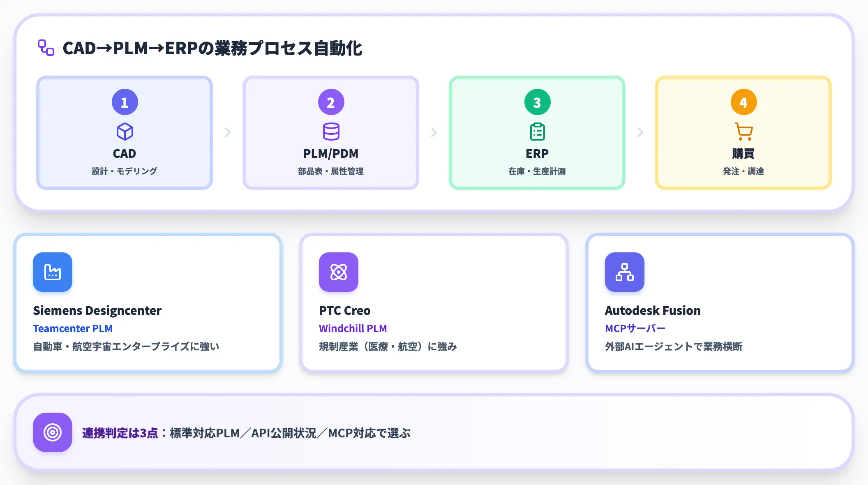The image size is (868, 485).
Task: Click the 外部AIエージェントで業務横断 description
Action: point(674,346)
